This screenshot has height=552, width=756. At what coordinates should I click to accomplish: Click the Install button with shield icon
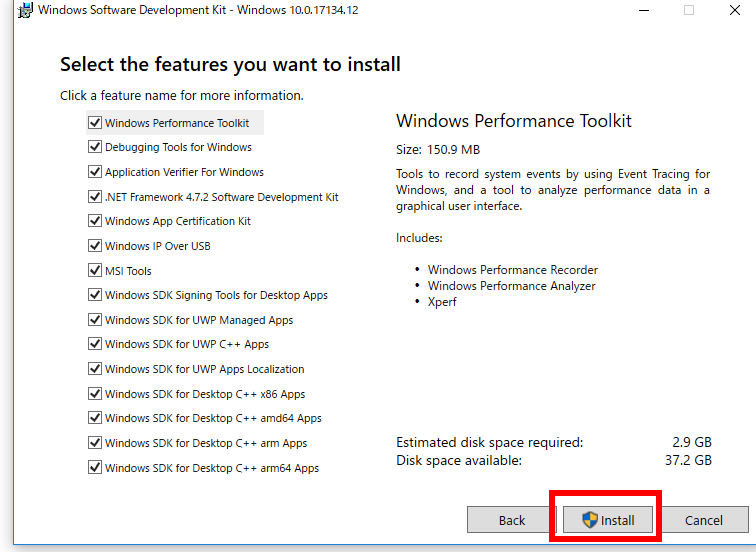click(608, 520)
